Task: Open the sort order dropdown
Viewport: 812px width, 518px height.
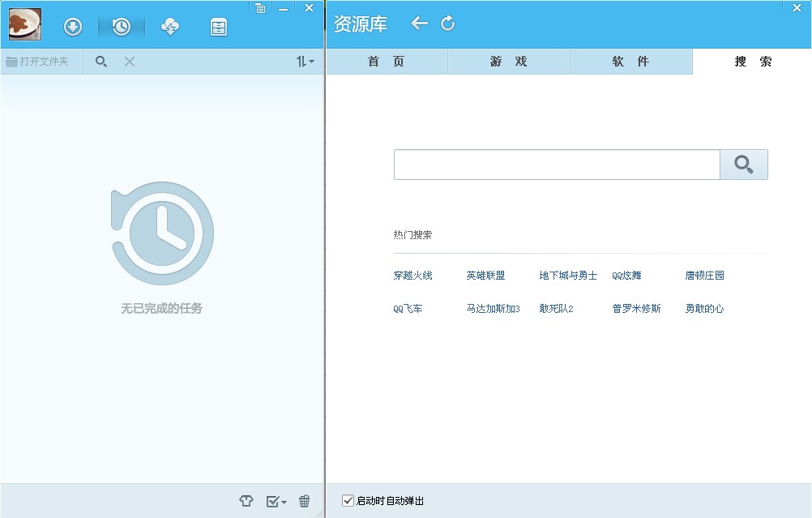Action: tap(305, 61)
